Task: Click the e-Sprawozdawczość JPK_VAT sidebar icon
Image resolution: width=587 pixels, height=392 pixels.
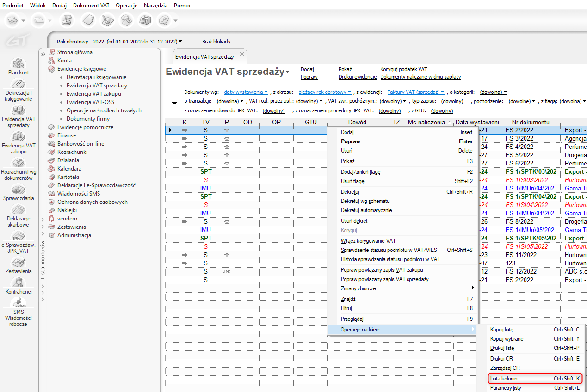Action: (19, 238)
